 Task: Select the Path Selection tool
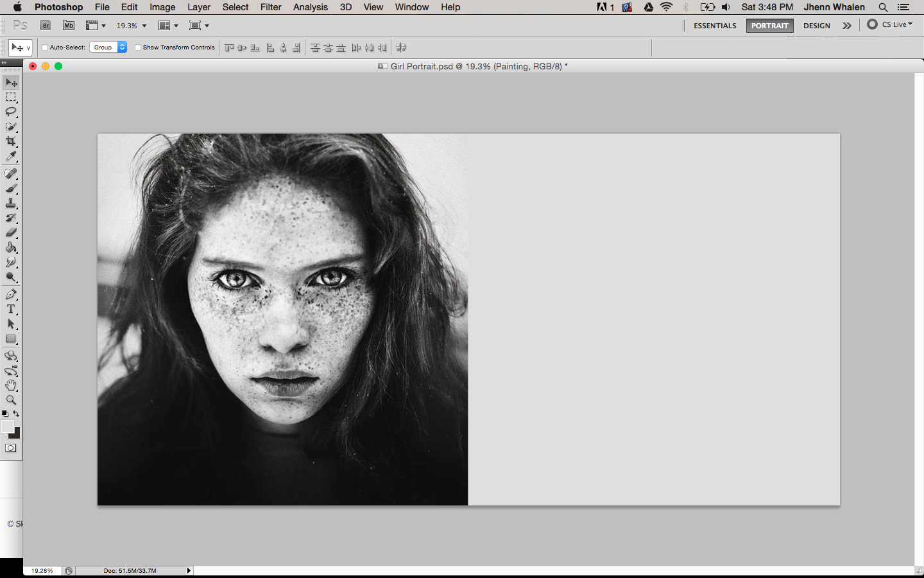[11, 324]
